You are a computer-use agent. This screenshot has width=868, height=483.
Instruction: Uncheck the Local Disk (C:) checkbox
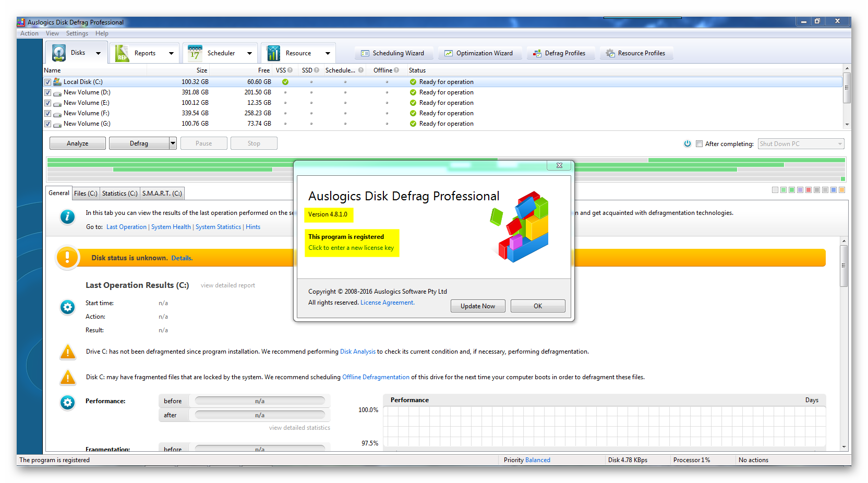point(47,82)
